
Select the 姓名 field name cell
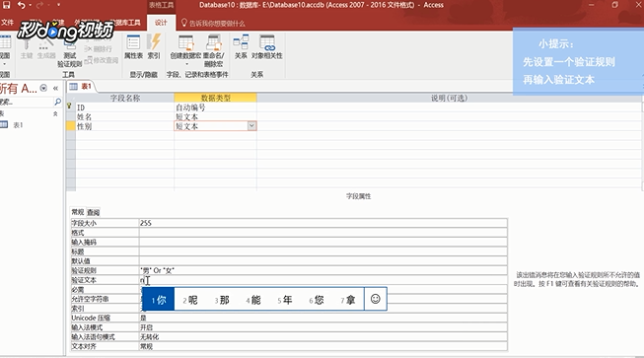pyautogui.click(x=125, y=116)
